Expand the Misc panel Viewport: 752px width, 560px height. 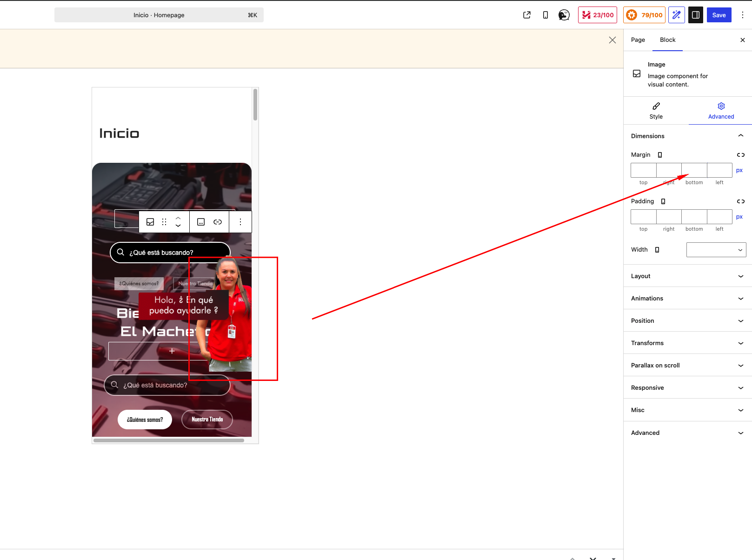pyautogui.click(x=688, y=410)
